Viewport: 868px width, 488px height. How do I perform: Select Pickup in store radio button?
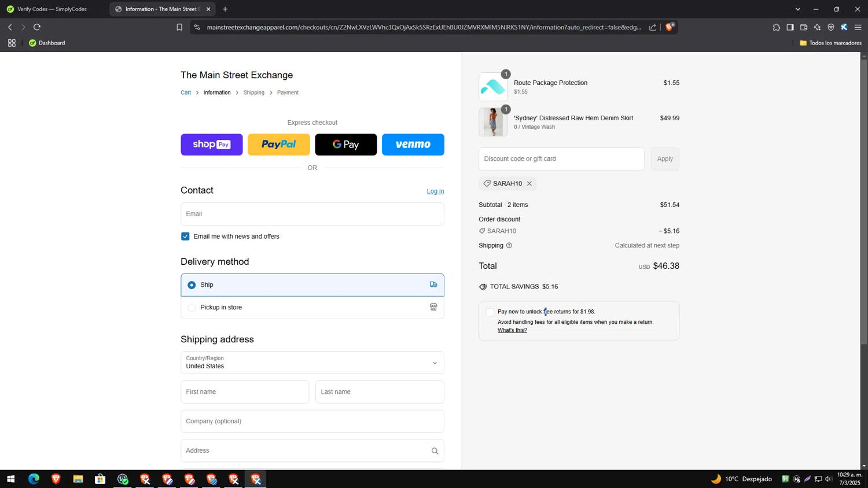[192, 308]
